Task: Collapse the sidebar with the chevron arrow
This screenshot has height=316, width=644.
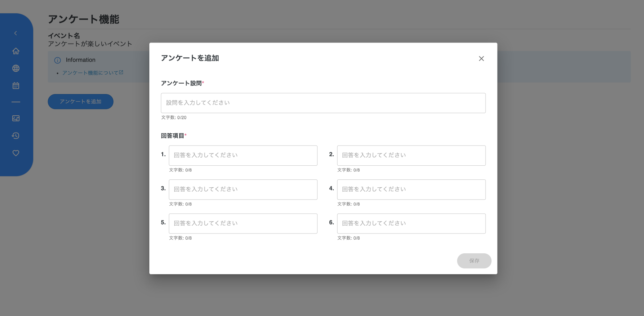Action: click(x=16, y=33)
